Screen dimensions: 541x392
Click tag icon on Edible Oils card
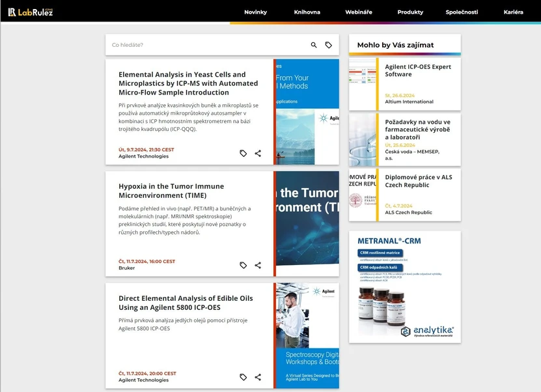243,377
